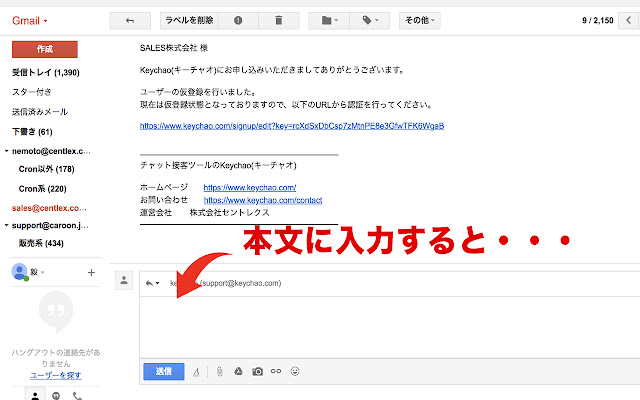Click the ユーザーを探す link
The image size is (640, 400).
pos(56,376)
